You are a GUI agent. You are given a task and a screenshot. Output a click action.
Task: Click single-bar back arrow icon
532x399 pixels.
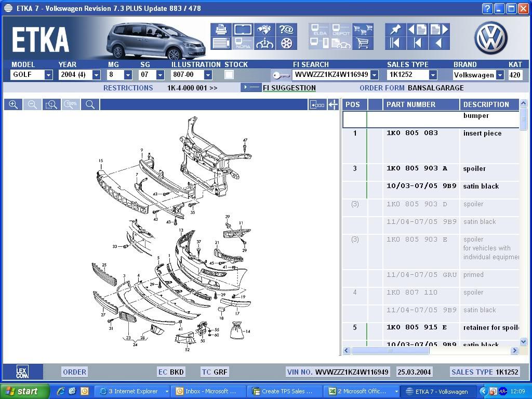pyautogui.click(x=417, y=43)
